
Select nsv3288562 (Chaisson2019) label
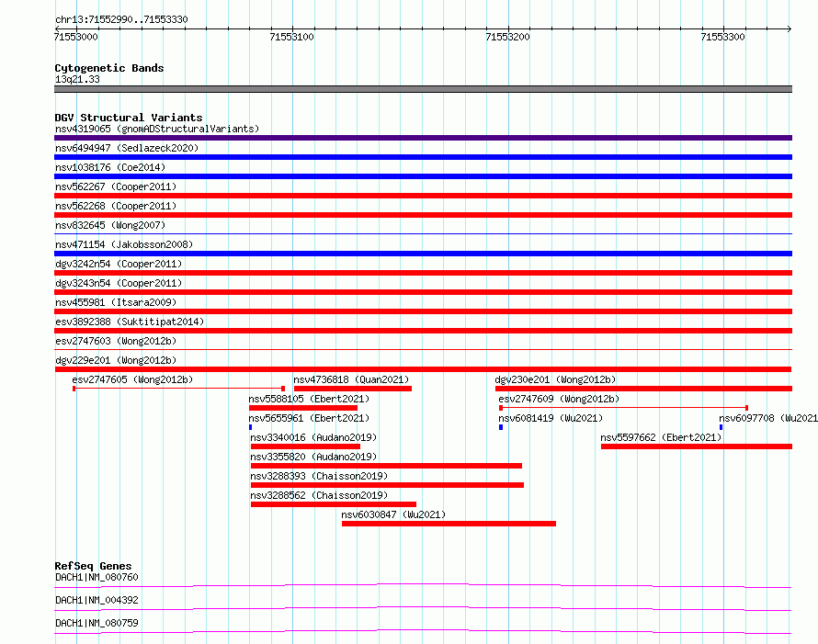pos(319,495)
